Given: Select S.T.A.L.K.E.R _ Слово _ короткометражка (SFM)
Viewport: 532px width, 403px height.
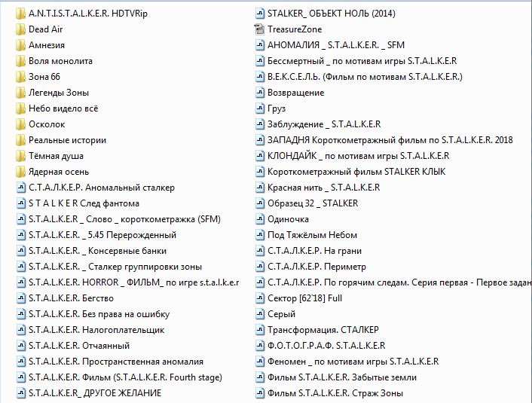Looking at the screenshot, I should 124,219.
